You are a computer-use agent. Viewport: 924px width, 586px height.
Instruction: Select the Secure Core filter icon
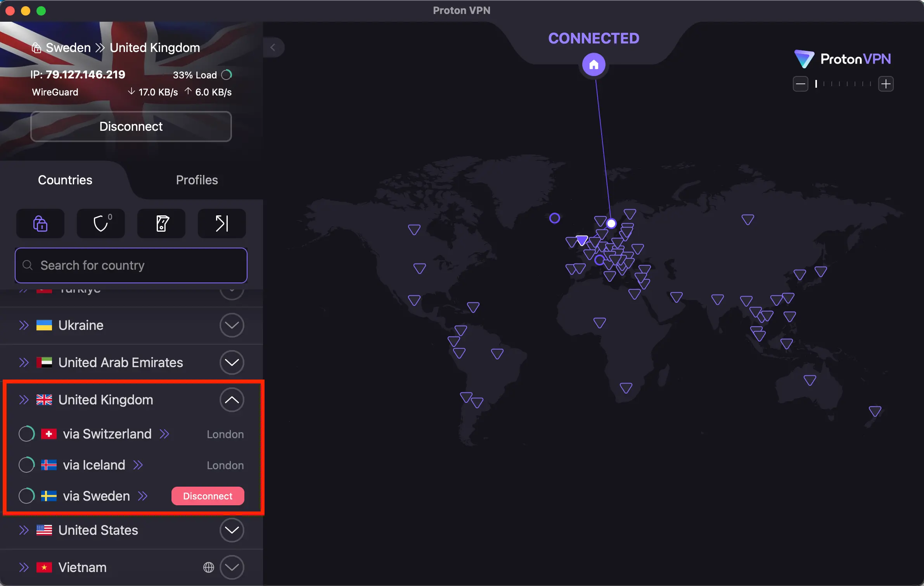point(40,224)
